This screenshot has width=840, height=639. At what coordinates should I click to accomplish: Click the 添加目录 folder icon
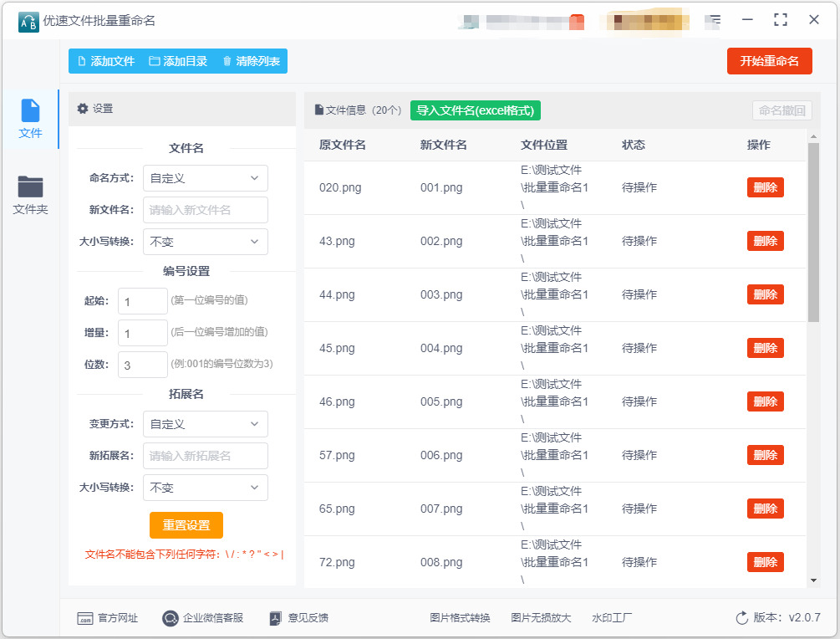(154, 61)
